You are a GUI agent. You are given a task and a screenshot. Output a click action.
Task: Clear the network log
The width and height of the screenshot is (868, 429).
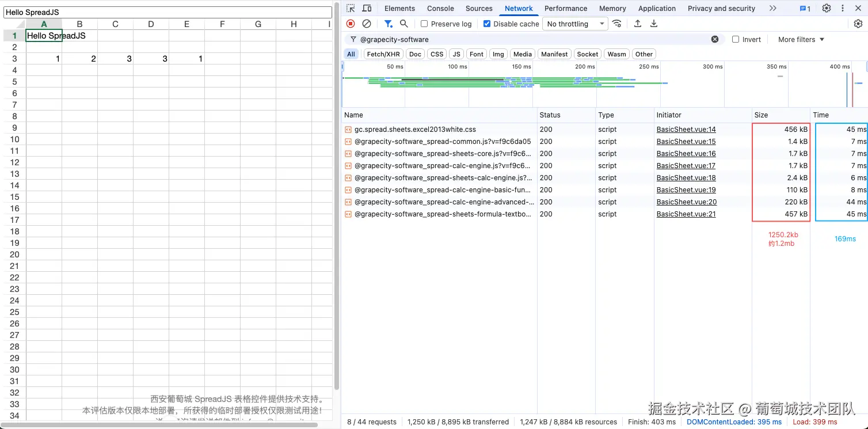(367, 24)
